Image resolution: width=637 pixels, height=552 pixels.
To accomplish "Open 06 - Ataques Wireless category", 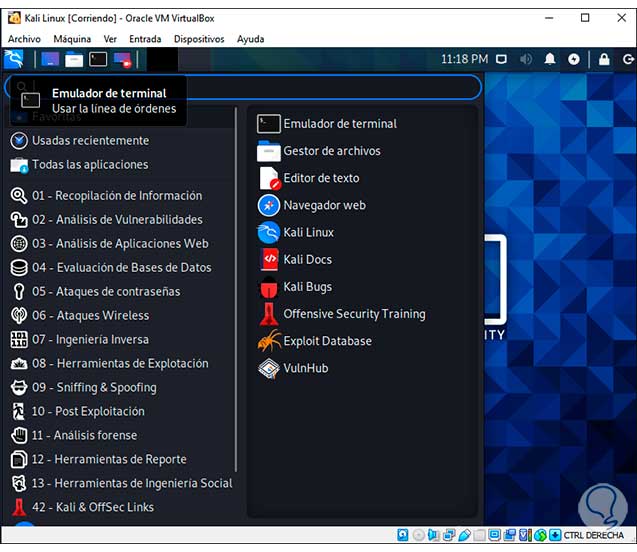I will click(80, 315).
